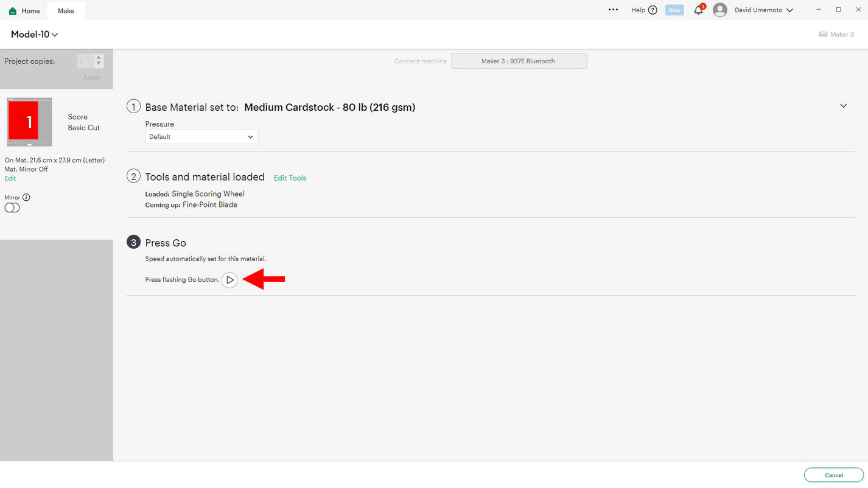Click the Beta badge
This screenshot has width=868, height=488.
[674, 10]
